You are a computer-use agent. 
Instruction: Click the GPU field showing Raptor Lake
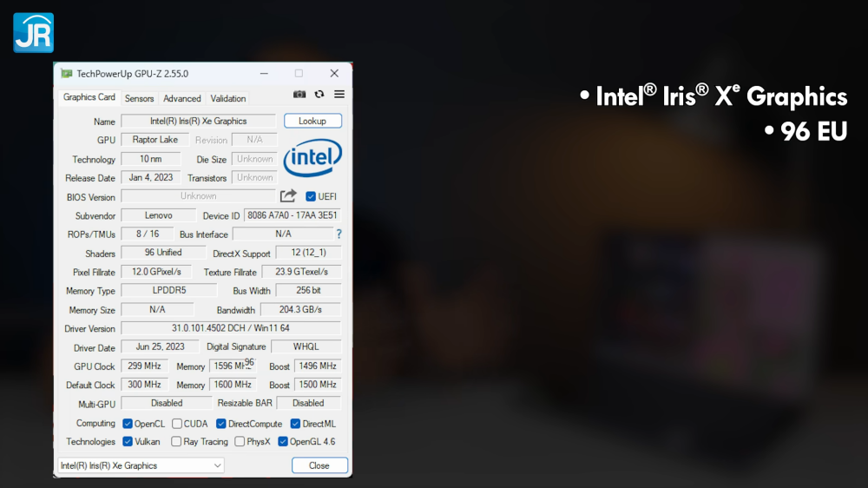coord(155,140)
